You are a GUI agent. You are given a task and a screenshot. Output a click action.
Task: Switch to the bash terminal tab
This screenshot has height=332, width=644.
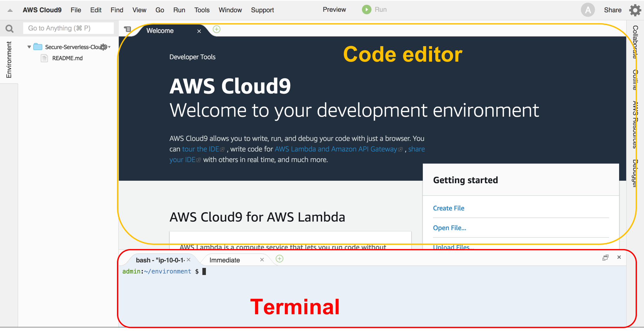160,260
